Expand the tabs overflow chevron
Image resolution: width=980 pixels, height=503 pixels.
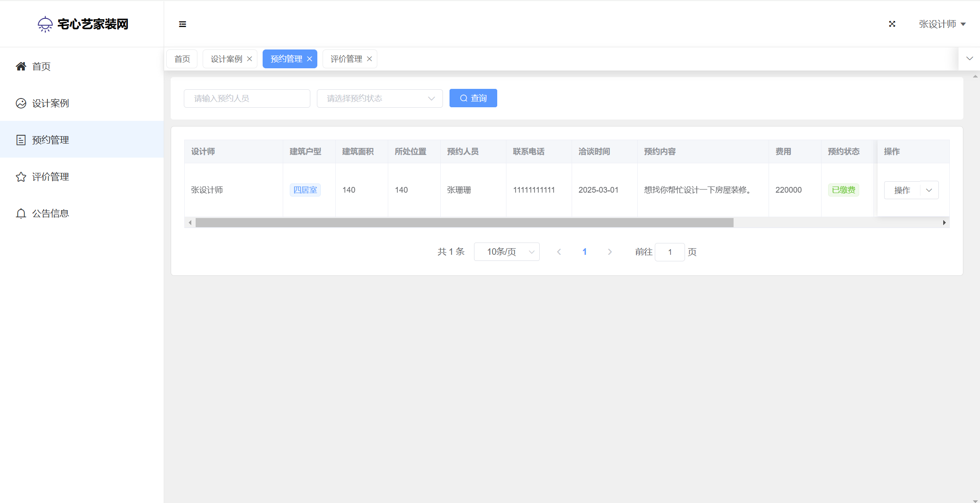[969, 59]
